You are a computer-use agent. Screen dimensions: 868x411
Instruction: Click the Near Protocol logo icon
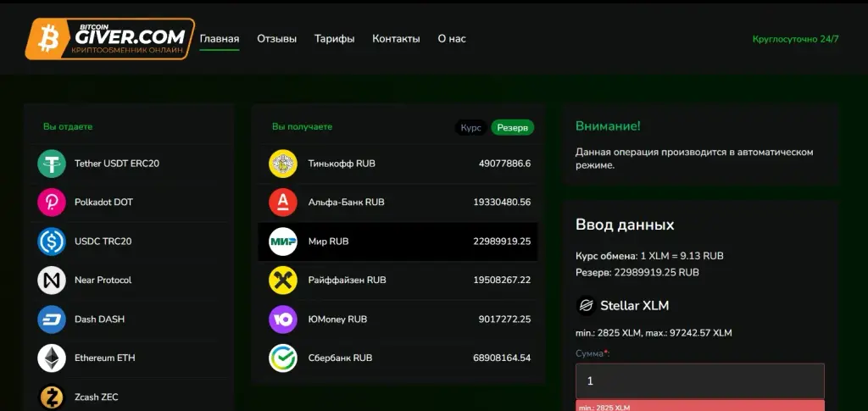click(x=52, y=280)
